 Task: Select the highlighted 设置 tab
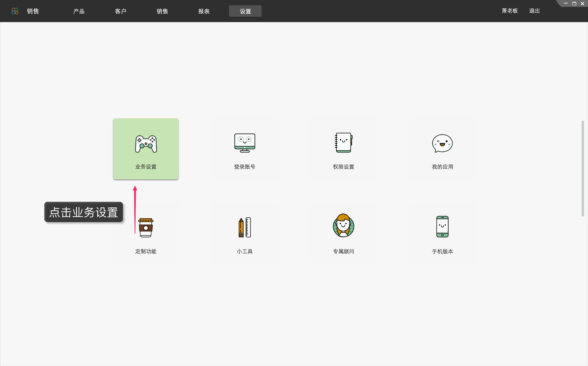click(x=245, y=11)
